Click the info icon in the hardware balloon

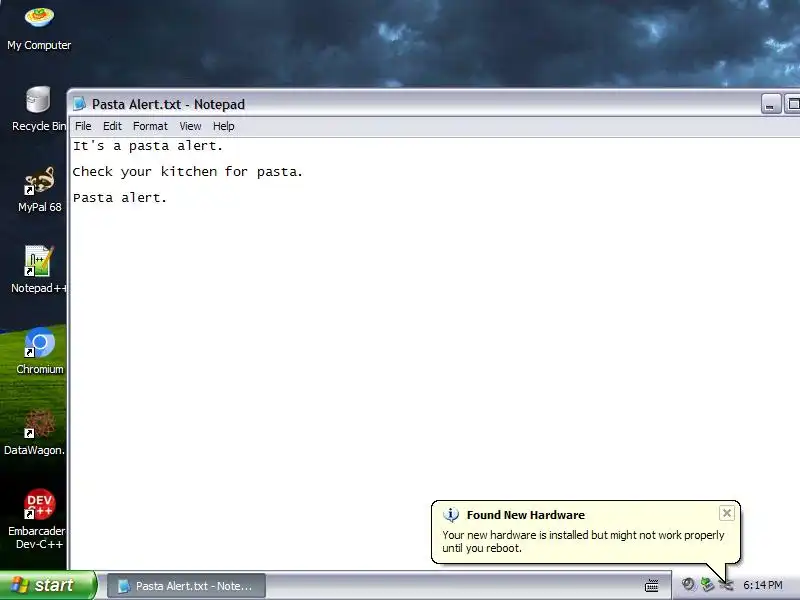pyautogui.click(x=451, y=515)
